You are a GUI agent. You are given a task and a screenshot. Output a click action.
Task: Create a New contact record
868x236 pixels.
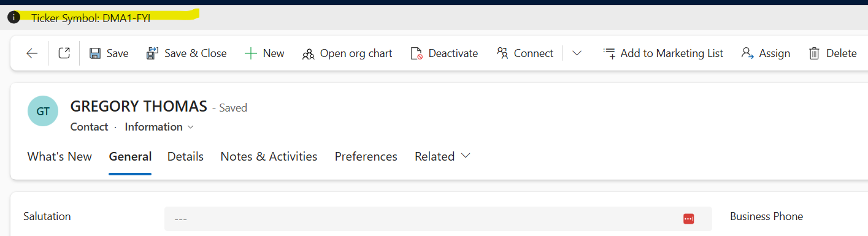tap(264, 53)
